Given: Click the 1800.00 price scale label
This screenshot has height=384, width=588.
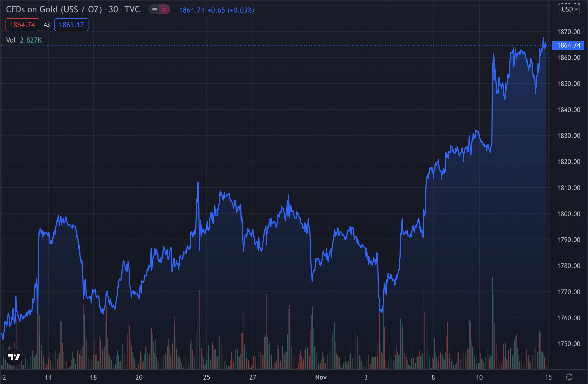Looking at the screenshot, I should pyautogui.click(x=568, y=214).
